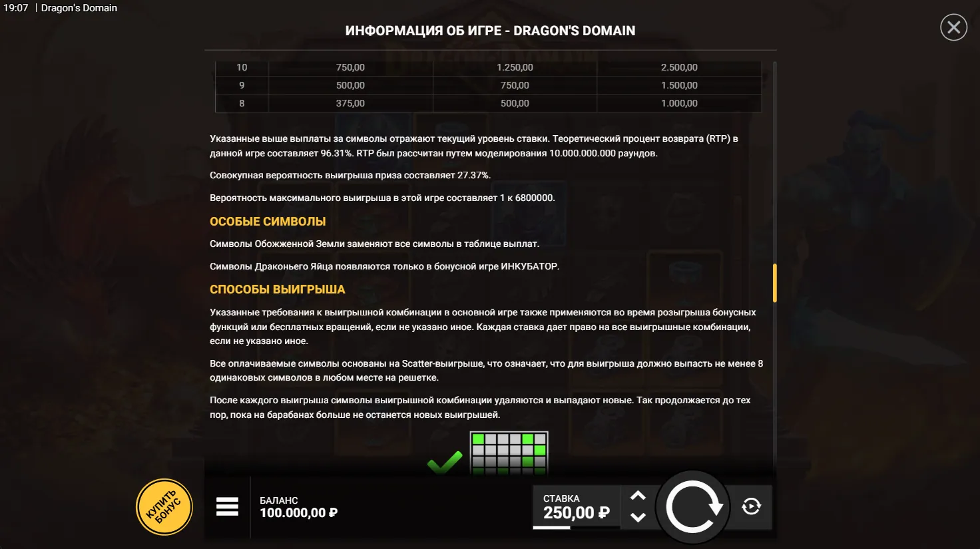Image resolution: width=980 pixels, height=549 pixels.
Task: Click the 27.37% win probability line
Action: [350, 175]
